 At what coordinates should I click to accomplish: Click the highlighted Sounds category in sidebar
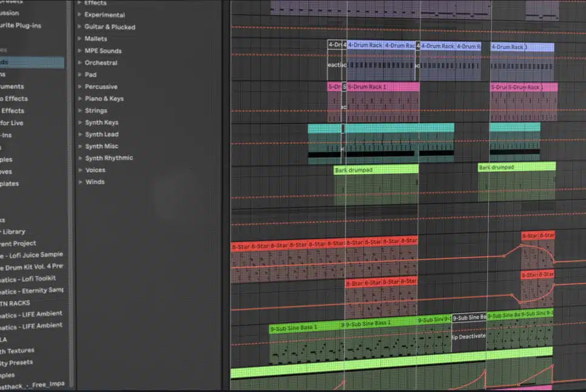pyautogui.click(x=32, y=62)
